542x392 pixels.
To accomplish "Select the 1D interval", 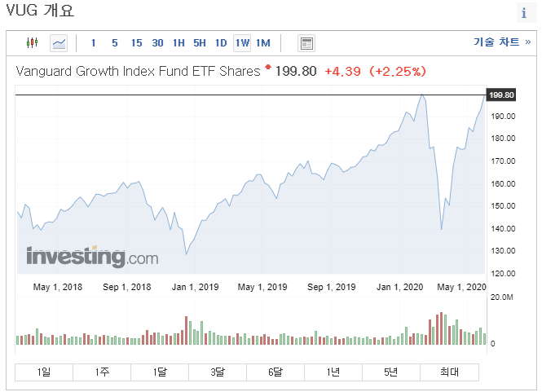I will tap(221, 42).
